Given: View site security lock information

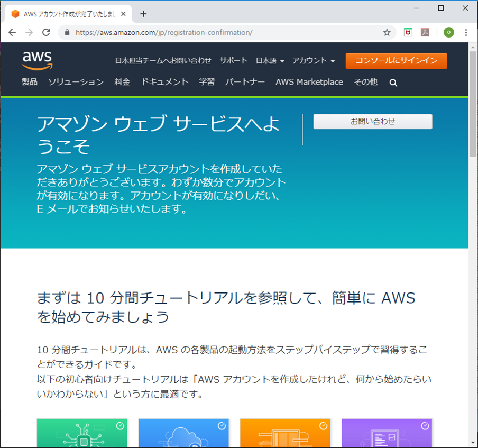Looking at the screenshot, I should pyautogui.click(x=67, y=32).
